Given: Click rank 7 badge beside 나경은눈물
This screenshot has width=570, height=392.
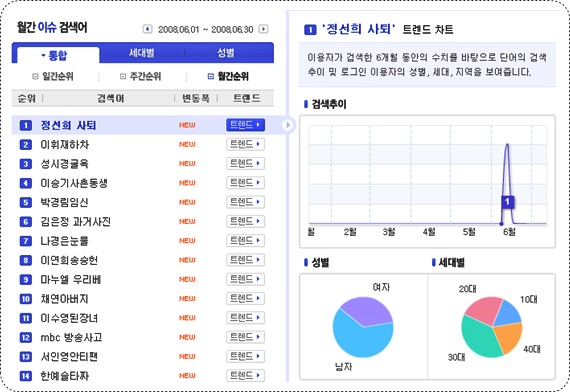Looking at the screenshot, I should tap(25, 241).
